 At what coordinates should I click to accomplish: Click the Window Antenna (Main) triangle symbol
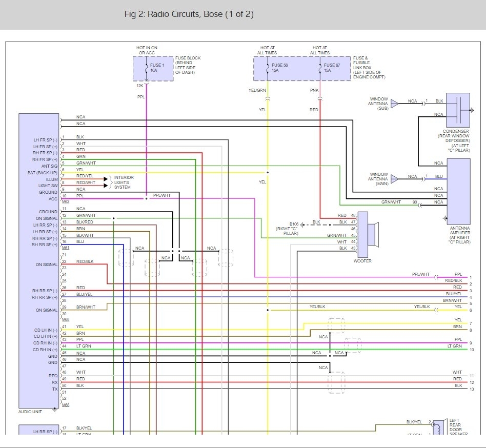[394, 178]
